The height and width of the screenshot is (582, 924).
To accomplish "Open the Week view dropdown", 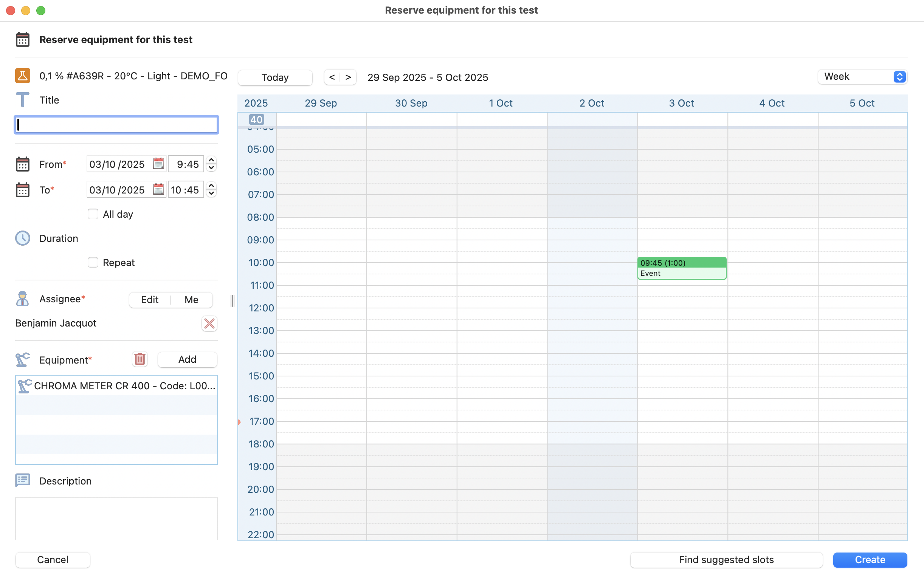I will pyautogui.click(x=862, y=77).
